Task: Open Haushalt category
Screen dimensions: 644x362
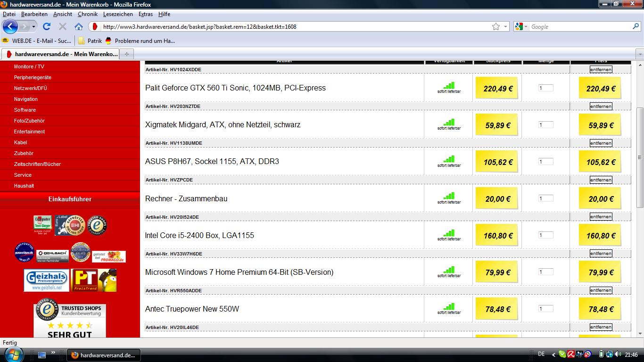Action: tap(24, 186)
